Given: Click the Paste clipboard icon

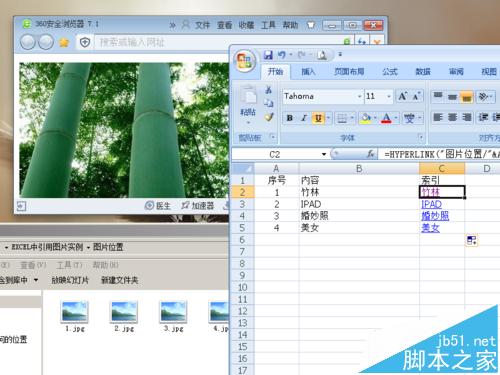Looking at the screenshot, I should point(249,96).
